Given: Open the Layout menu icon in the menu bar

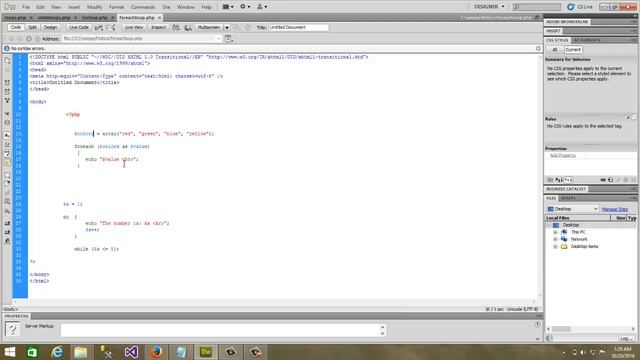Looking at the screenshot, I should [x=228, y=7].
